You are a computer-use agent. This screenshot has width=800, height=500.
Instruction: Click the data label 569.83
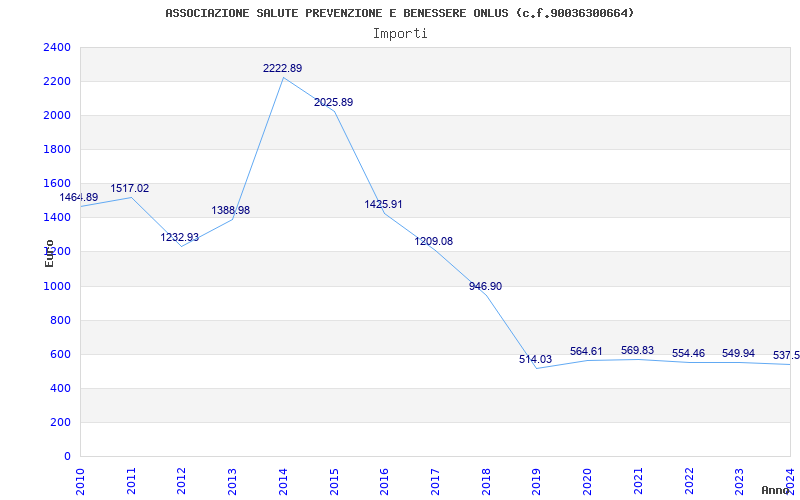637,351
